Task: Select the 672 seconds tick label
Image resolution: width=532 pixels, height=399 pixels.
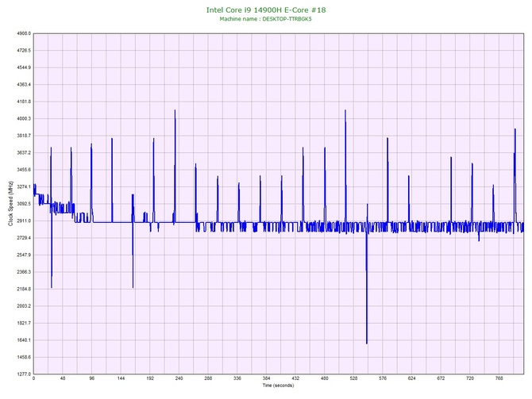Action: tap(441, 378)
